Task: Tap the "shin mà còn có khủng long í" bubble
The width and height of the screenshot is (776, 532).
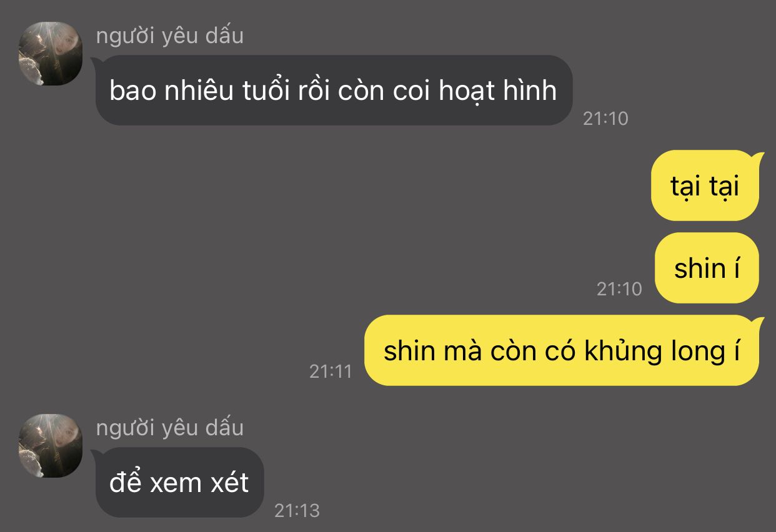Action: tap(562, 350)
